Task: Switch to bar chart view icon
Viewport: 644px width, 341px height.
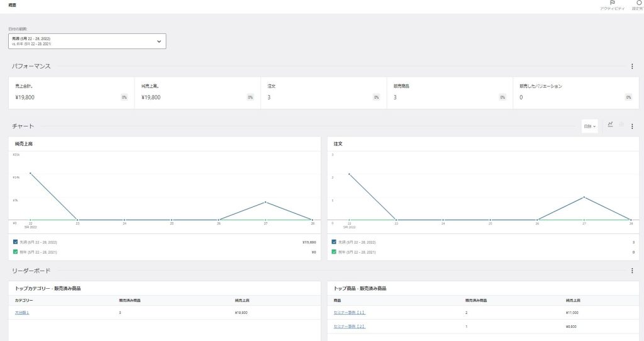Action: tap(621, 125)
